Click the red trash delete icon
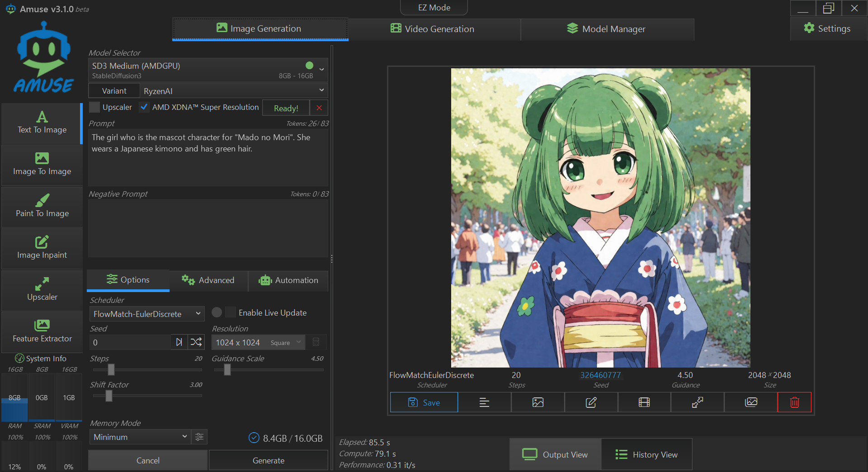The image size is (868, 472). [794, 402]
